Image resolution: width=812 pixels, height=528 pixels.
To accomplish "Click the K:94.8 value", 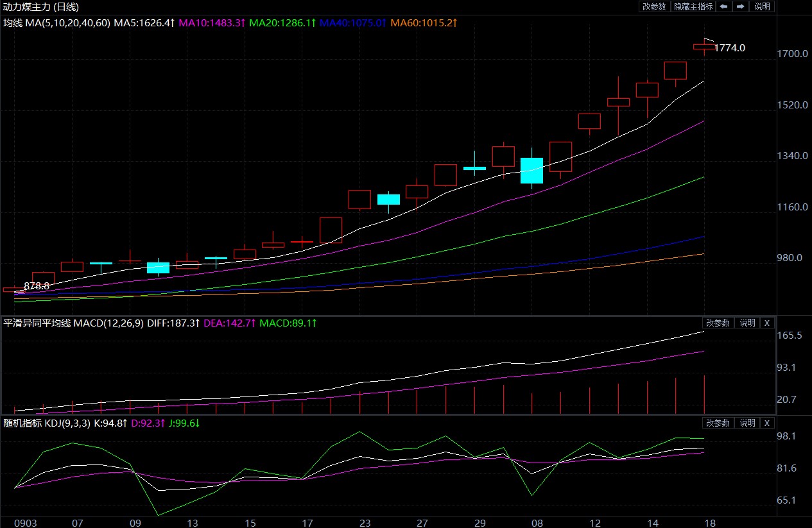I will pyautogui.click(x=112, y=423).
